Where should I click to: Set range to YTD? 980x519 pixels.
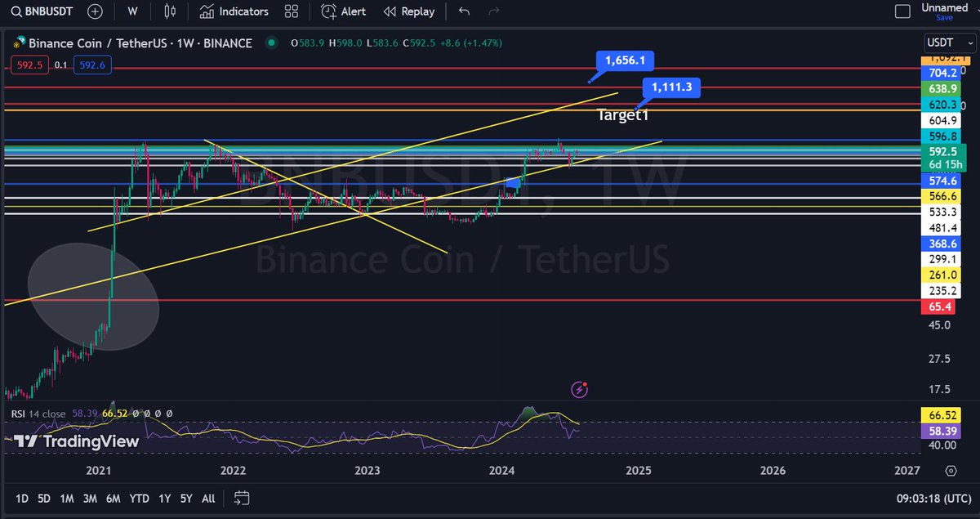click(x=140, y=498)
